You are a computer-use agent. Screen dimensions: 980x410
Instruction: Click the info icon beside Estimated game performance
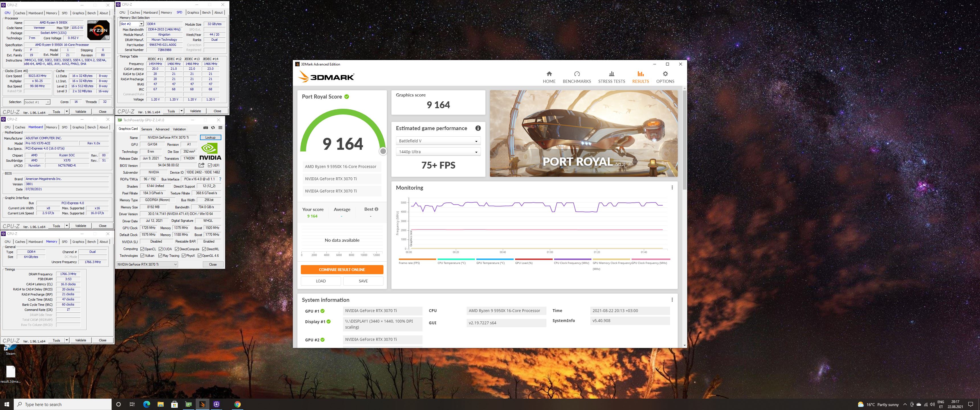click(x=478, y=128)
